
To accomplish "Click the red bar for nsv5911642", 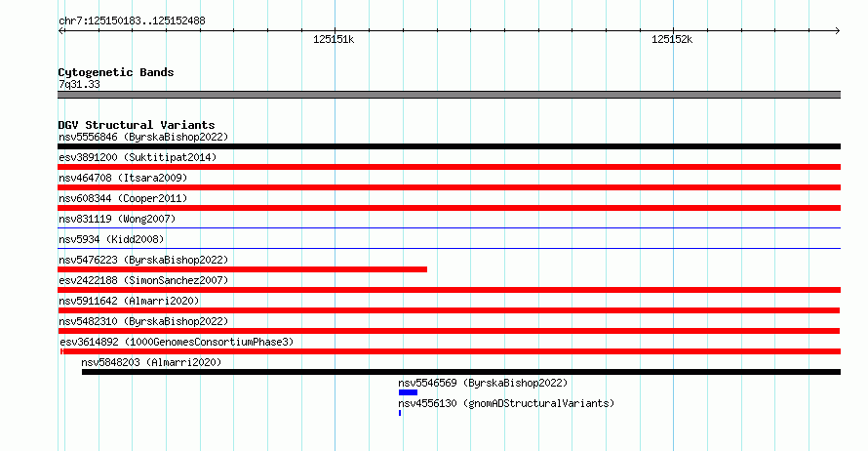I will point(449,310).
